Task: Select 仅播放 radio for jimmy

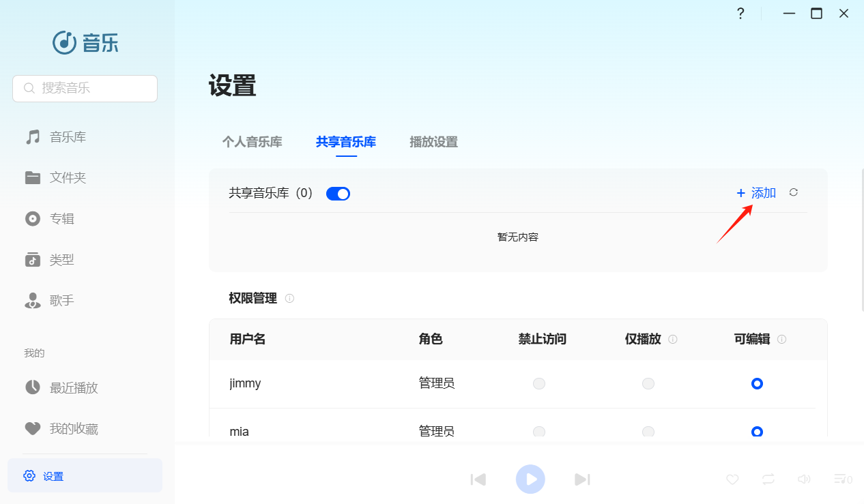Action: click(x=648, y=384)
